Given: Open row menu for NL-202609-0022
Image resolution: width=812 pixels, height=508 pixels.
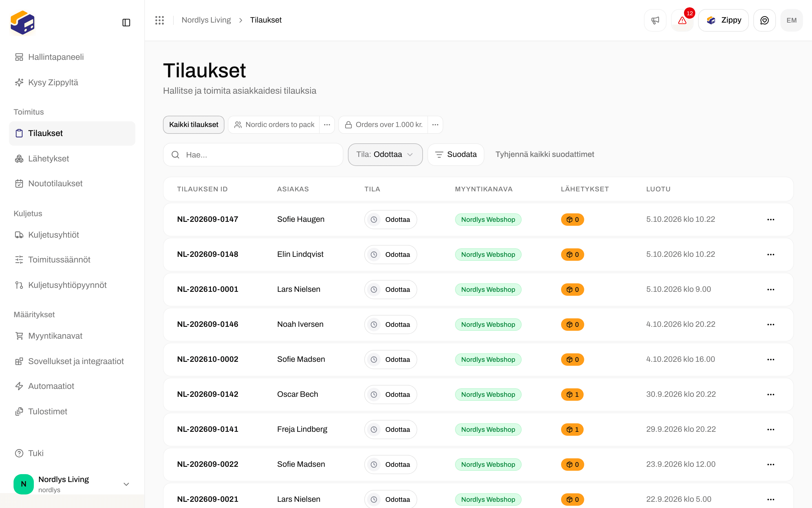Looking at the screenshot, I should (771, 464).
